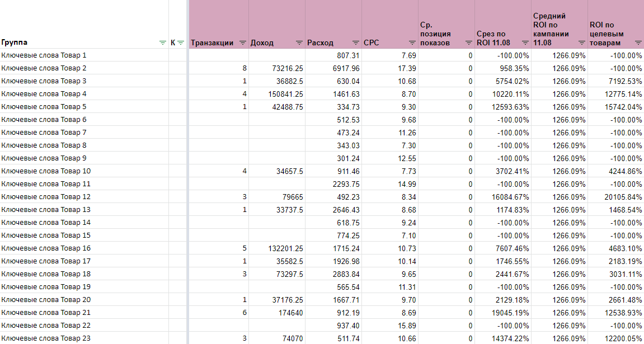Screen dimensions: 644x344
Task: Select the CPC header cell
Action: 390,24
